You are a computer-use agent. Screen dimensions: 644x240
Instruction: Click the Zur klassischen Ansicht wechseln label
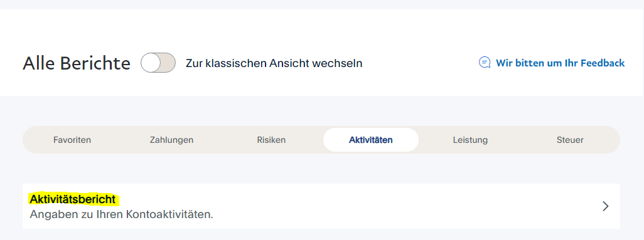point(274,63)
